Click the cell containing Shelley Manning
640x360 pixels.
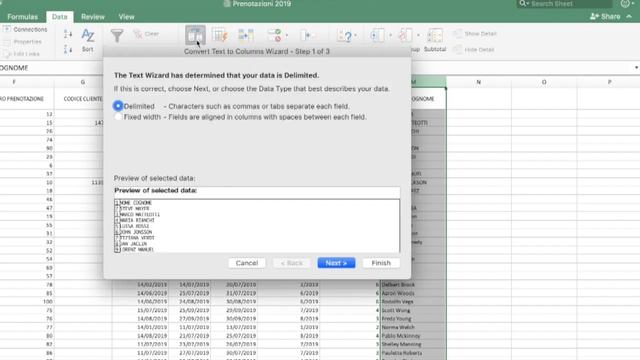click(x=413, y=344)
